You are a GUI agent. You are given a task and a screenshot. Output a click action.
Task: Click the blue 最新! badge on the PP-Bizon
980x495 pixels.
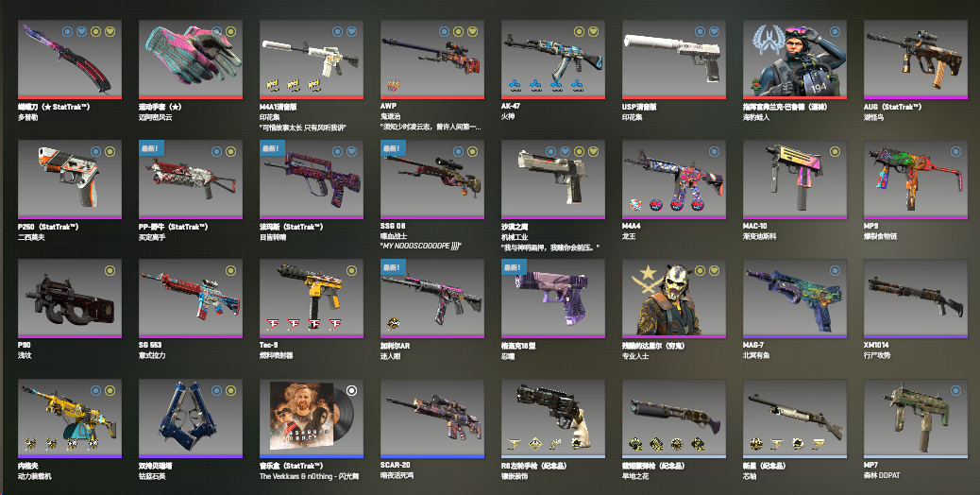[x=151, y=148]
